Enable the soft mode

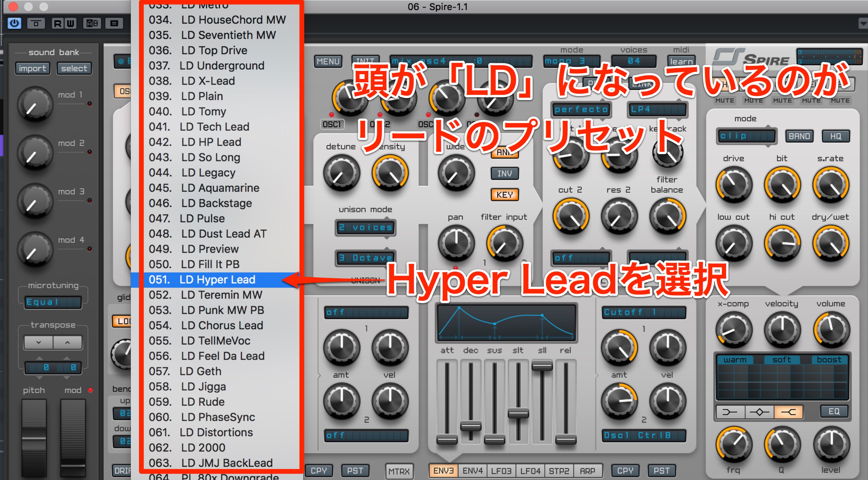click(x=782, y=359)
